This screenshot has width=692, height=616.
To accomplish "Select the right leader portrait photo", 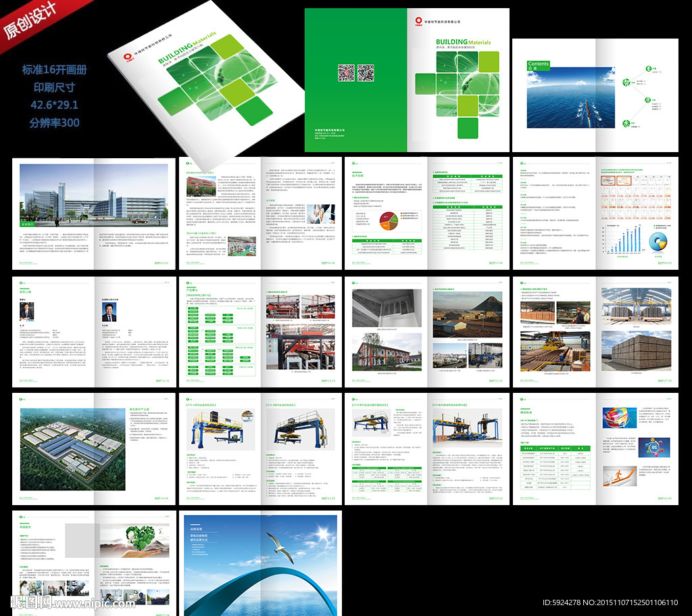I will (x=109, y=312).
